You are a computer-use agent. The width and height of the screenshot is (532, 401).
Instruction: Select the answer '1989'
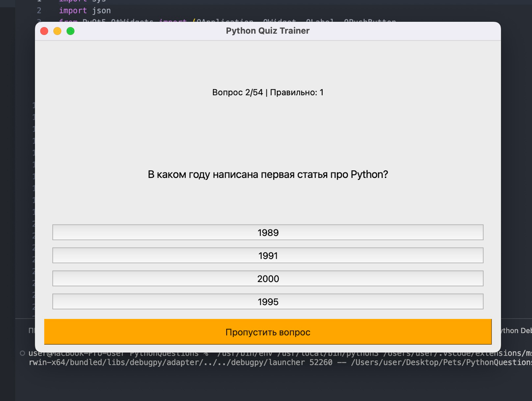(x=268, y=232)
